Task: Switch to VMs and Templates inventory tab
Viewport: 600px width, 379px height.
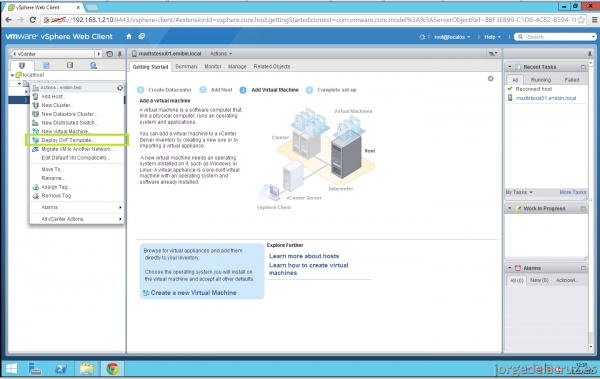Action: click(46, 65)
